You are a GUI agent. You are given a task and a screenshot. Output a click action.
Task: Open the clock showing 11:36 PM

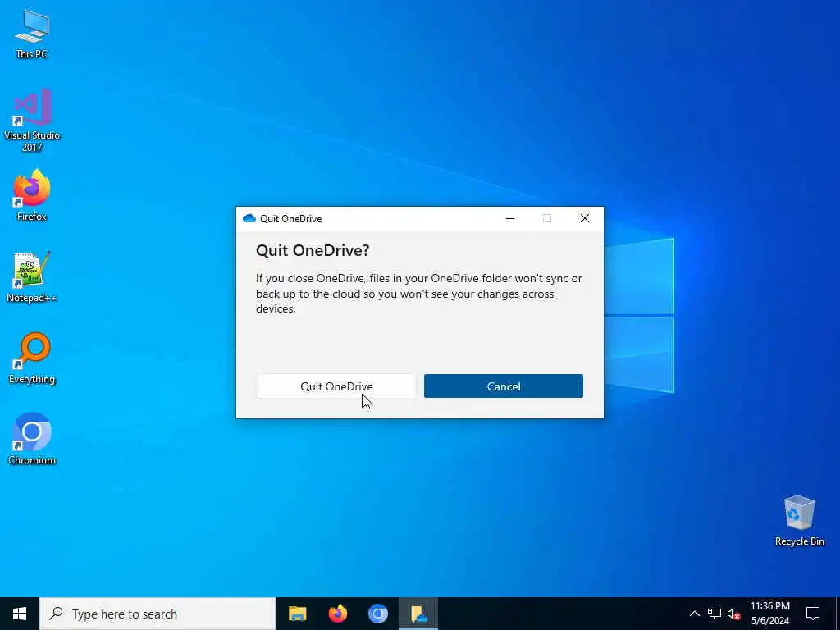(x=769, y=614)
